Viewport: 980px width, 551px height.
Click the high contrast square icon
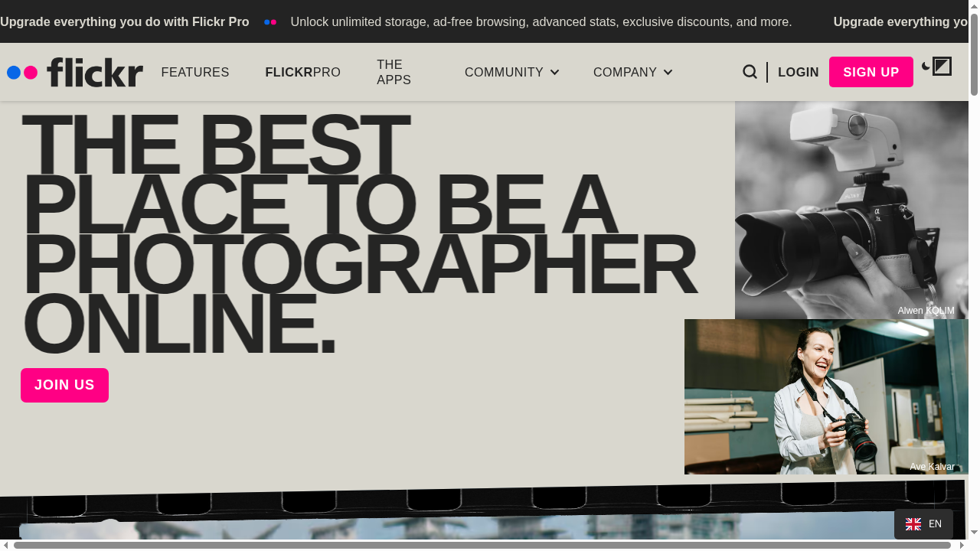[943, 66]
